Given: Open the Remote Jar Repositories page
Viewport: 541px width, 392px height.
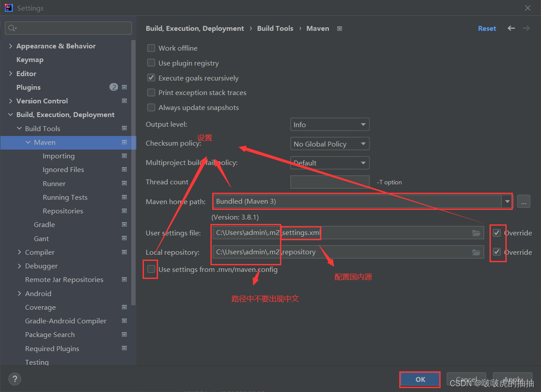Looking at the screenshot, I should [x=64, y=279].
